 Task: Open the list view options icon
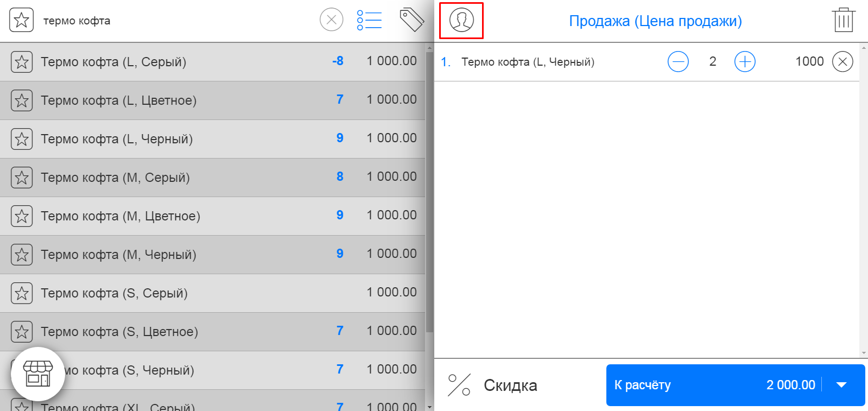(369, 21)
